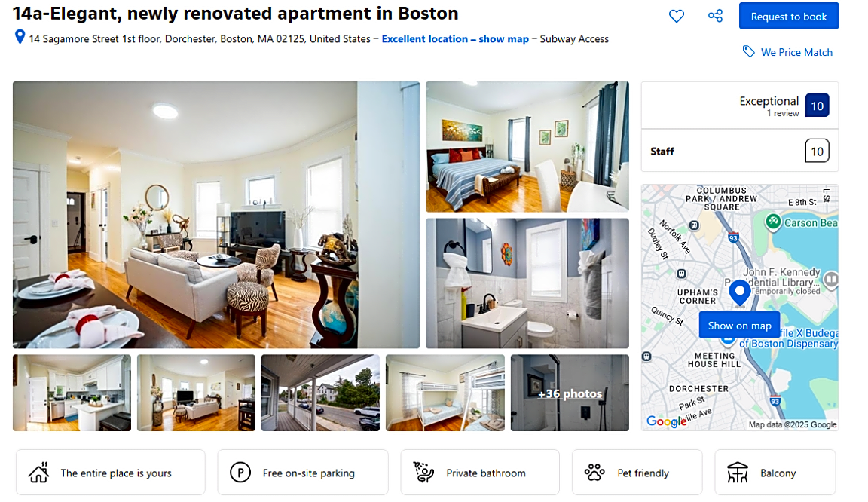Open the kitchen thumbnail photo
This screenshot has height=502, width=868.
point(72,393)
